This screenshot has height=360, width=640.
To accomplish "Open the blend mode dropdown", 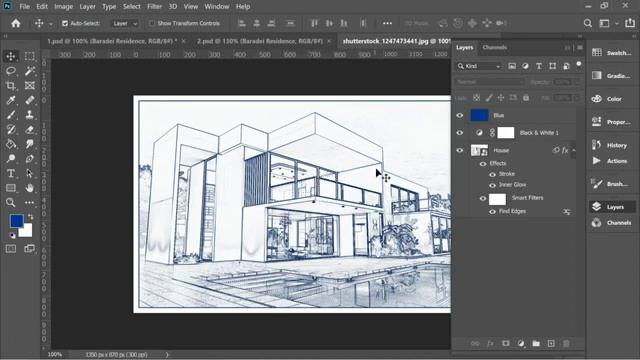I will point(489,82).
